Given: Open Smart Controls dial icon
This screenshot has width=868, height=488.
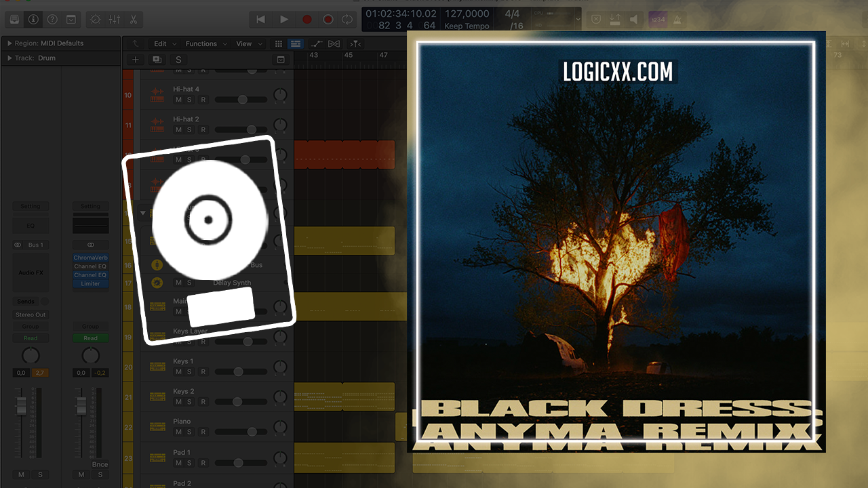Looking at the screenshot, I should [95, 20].
